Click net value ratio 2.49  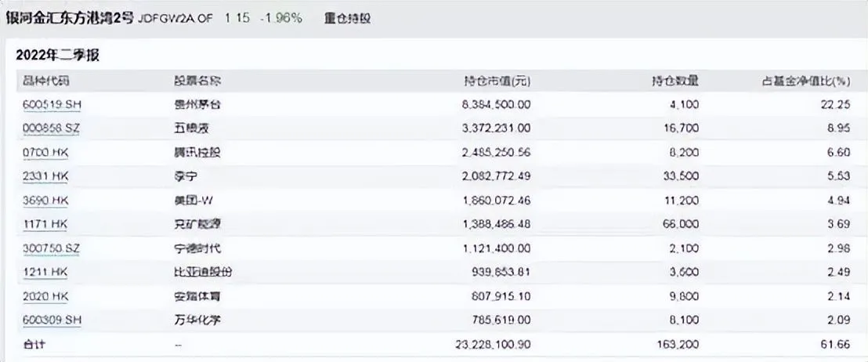[x=838, y=273]
